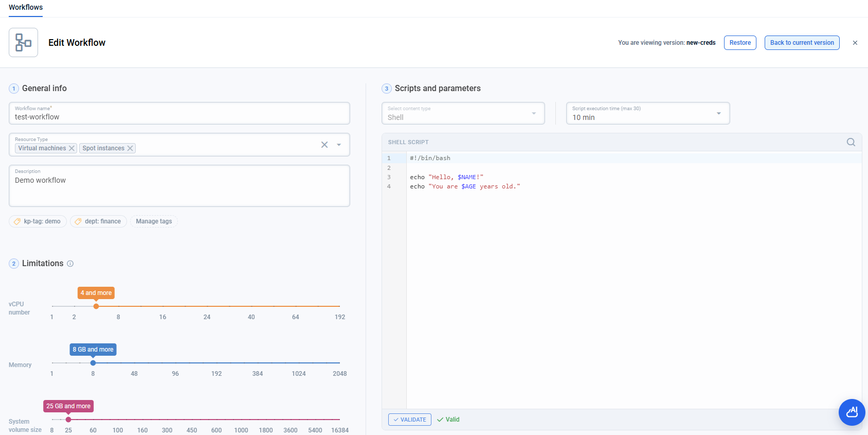The image size is (868, 435).
Task: Click the Limitations step 2 badge
Action: 14,264
